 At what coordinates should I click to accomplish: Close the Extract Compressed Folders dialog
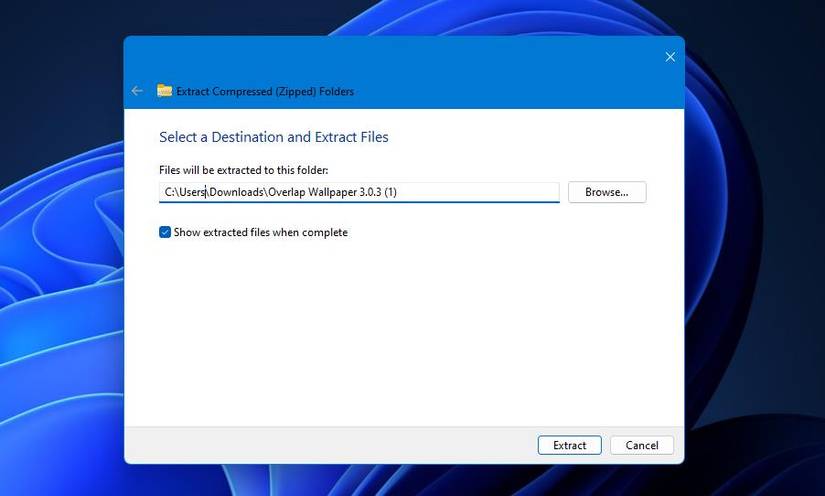coord(670,57)
